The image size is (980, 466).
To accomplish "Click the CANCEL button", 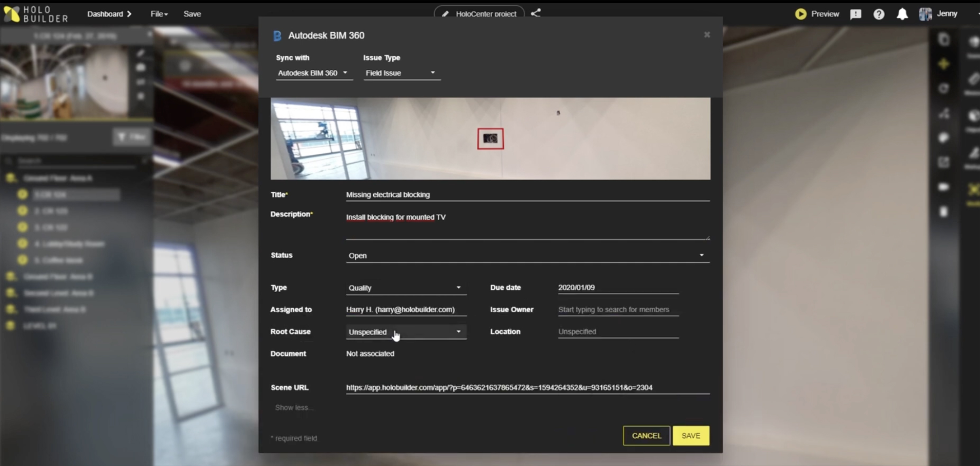I will click(647, 436).
